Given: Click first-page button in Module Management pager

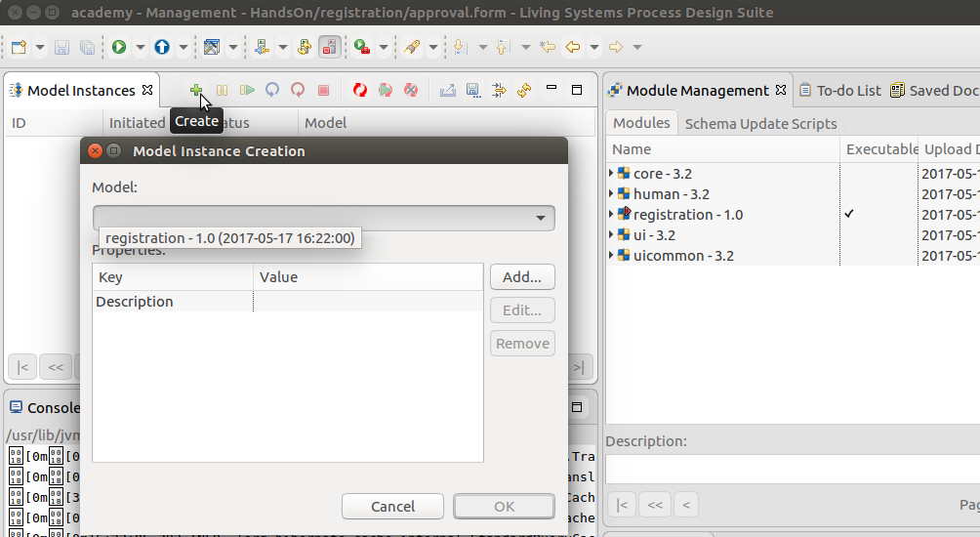Looking at the screenshot, I should [622, 505].
